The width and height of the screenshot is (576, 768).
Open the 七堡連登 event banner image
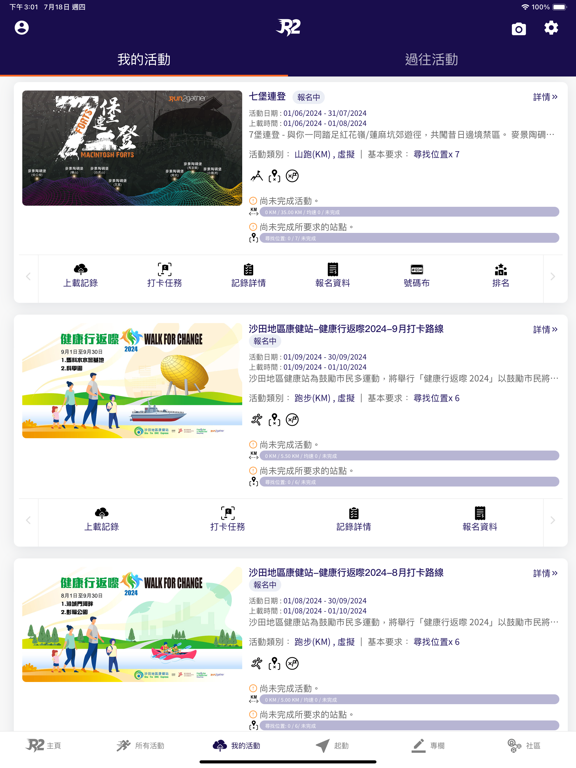point(132,148)
